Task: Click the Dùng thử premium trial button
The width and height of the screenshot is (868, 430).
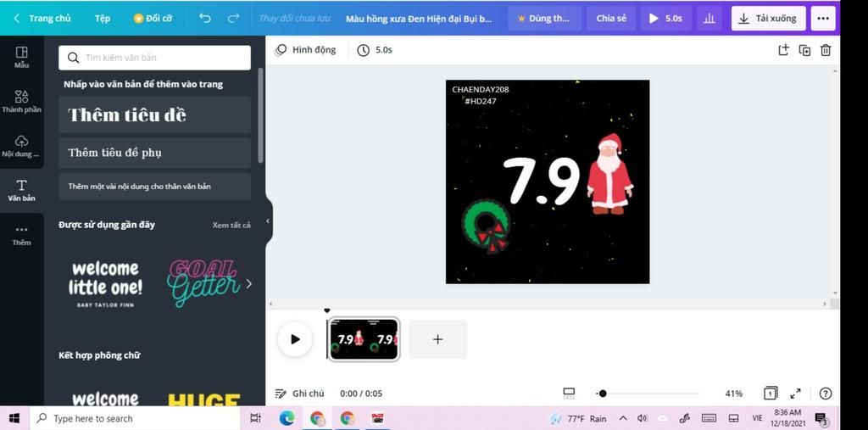Action: (544, 19)
